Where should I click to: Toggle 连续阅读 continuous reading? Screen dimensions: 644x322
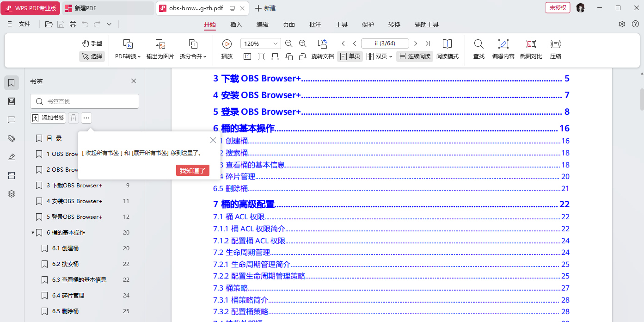(x=415, y=56)
